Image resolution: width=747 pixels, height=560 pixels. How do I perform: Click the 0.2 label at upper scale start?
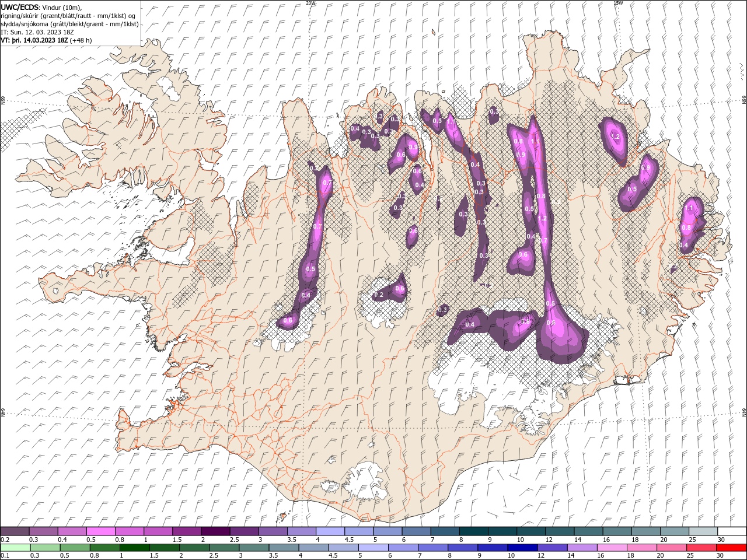[x=5, y=540]
